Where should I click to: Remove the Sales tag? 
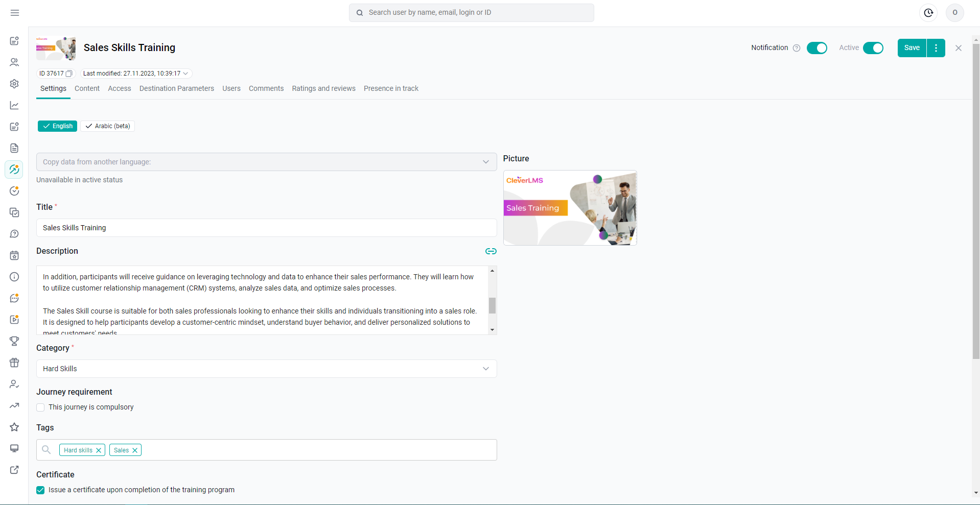tap(135, 450)
